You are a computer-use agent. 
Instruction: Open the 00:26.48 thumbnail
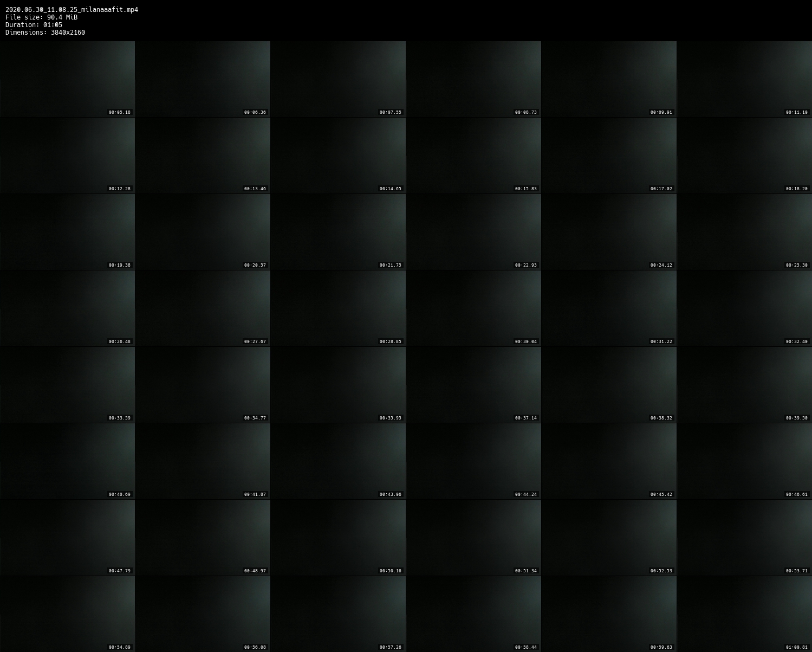tap(67, 308)
